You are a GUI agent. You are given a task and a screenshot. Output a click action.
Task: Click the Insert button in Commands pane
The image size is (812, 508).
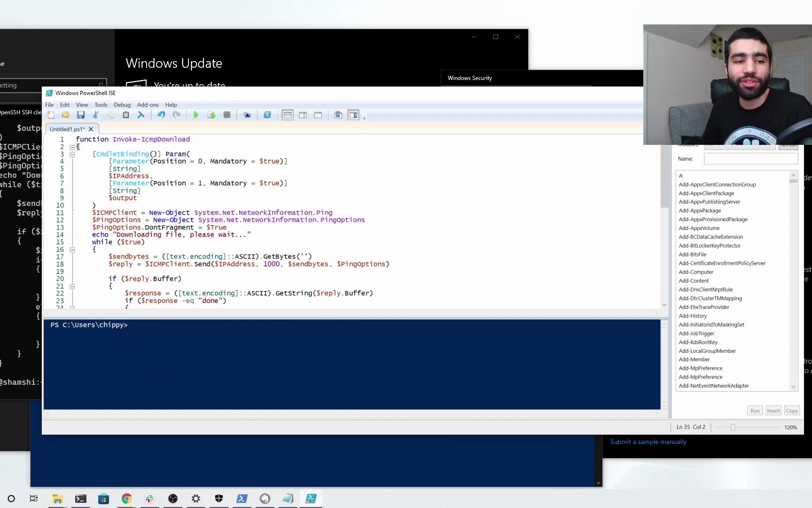[773, 411]
